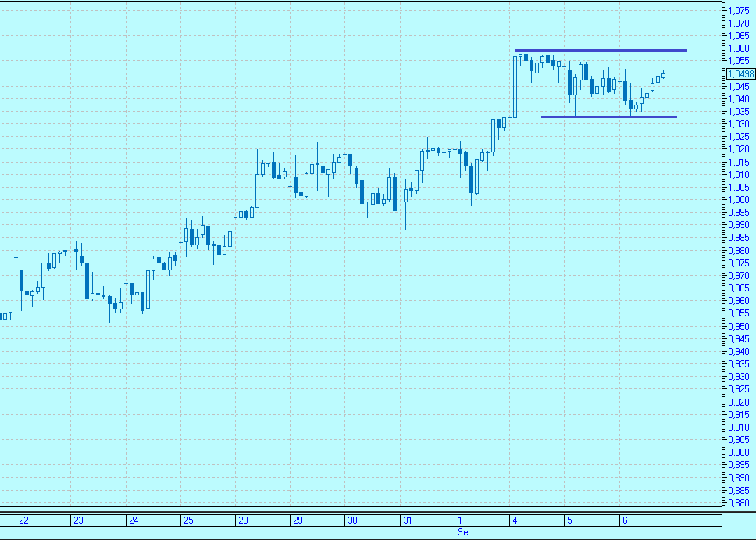This screenshot has width=756, height=540.
Task: Click price scale value 0,895
Action: coord(739,465)
